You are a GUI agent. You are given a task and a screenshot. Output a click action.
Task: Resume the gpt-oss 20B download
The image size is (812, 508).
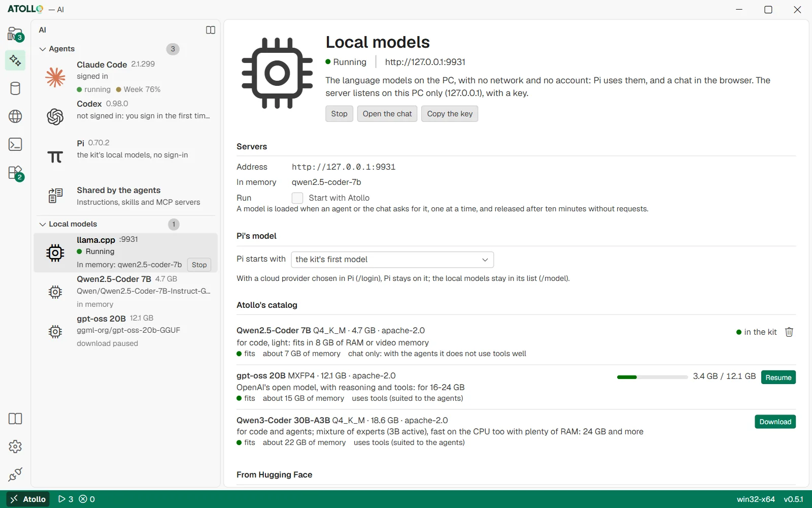click(779, 377)
